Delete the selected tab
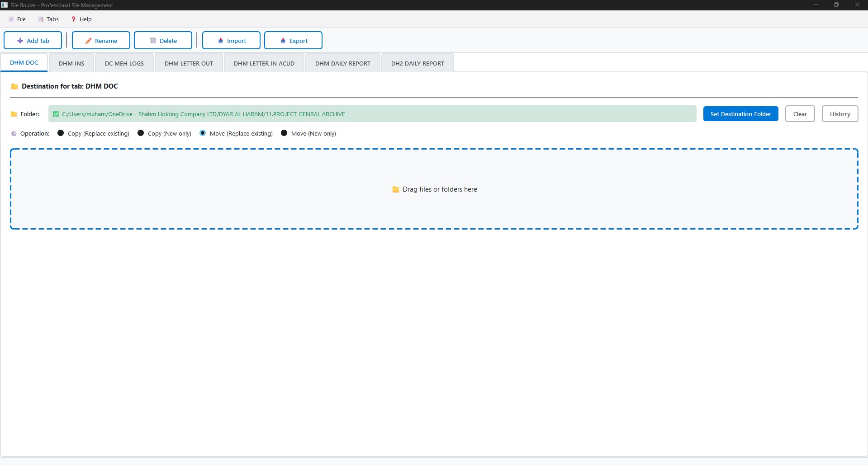 coord(163,40)
